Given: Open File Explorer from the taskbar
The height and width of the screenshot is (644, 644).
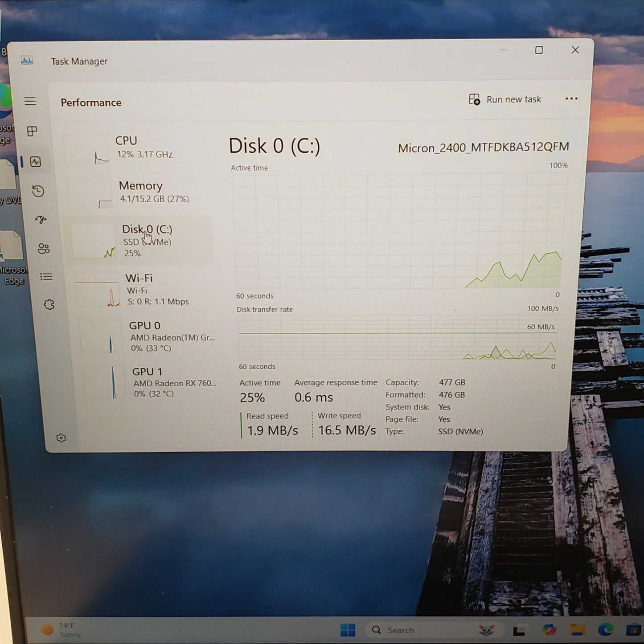Looking at the screenshot, I should (x=578, y=630).
